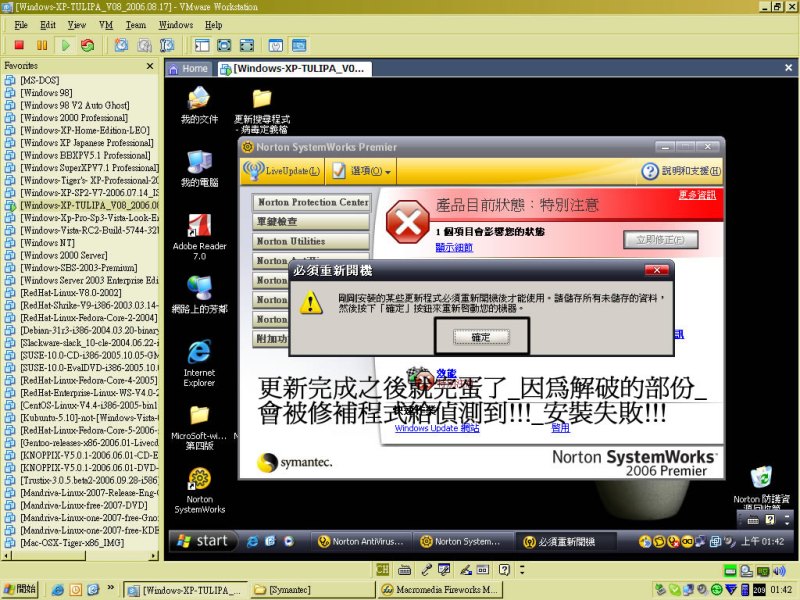Open 網路上的芳鄰 desktop icon
The image size is (800, 600).
[199, 294]
